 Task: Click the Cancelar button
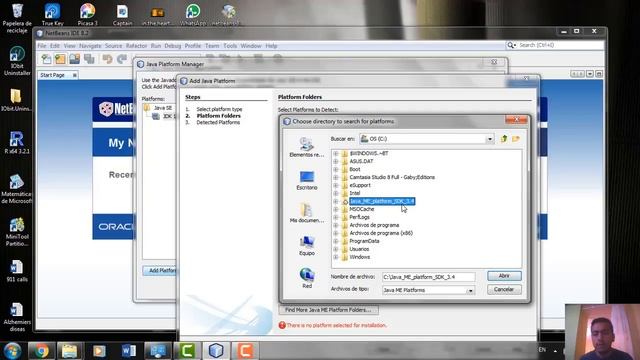[504, 289]
